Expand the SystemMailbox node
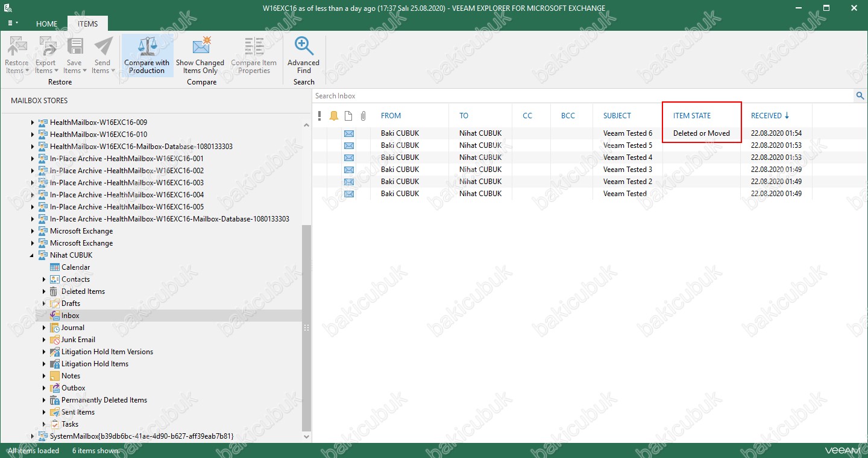This screenshot has height=458, width=868. (33, 436)
